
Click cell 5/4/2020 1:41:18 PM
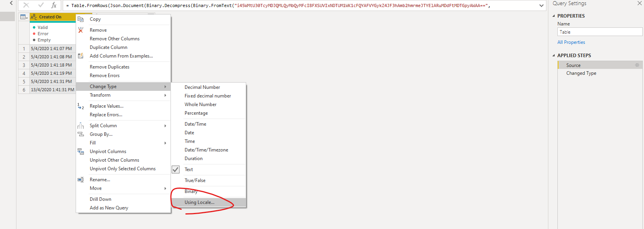pos(51,65)
